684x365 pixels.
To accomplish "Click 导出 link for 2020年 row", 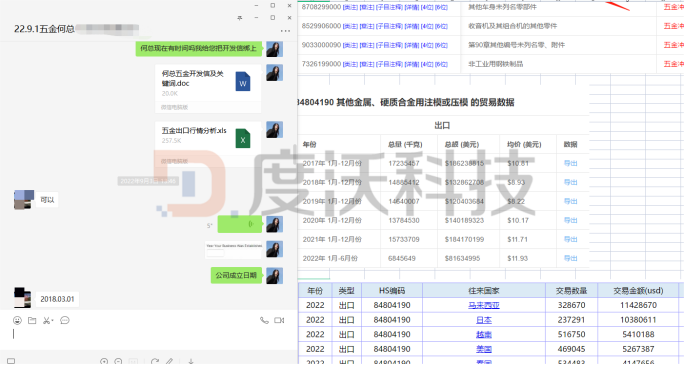I will pos(571,220).
